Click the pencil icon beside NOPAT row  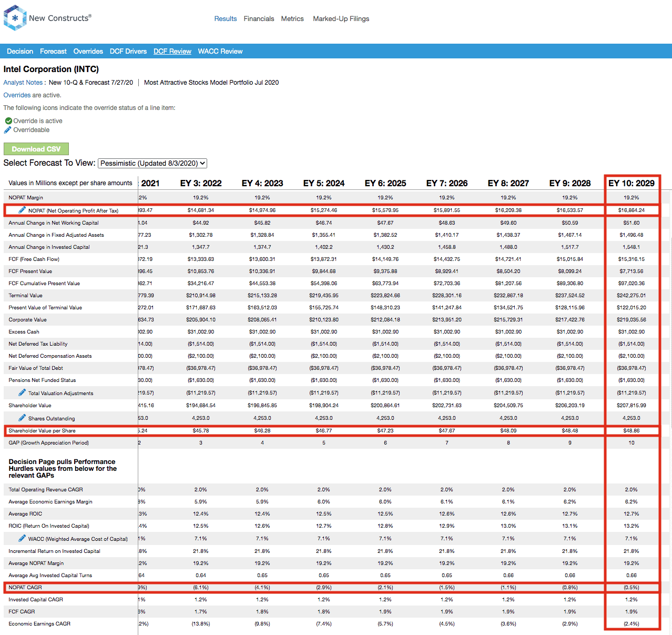22,210
